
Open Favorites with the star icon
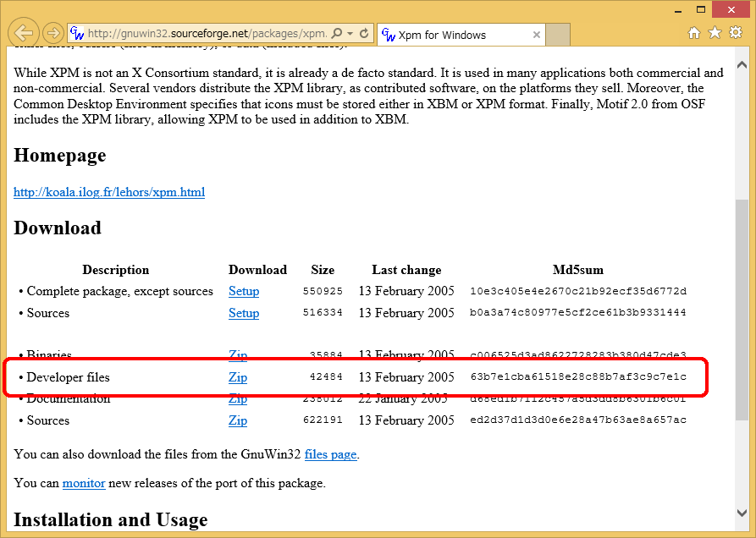(x=715, y=33)
